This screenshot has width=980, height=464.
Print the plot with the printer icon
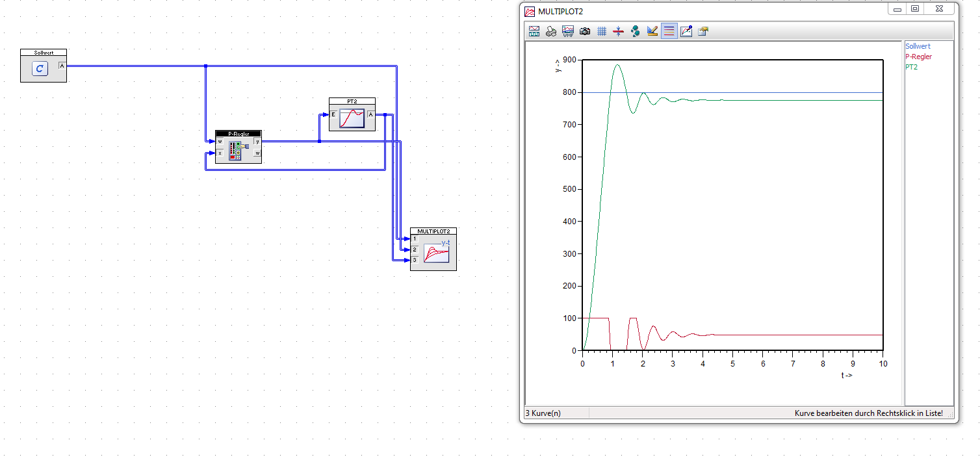click(551, 31)
